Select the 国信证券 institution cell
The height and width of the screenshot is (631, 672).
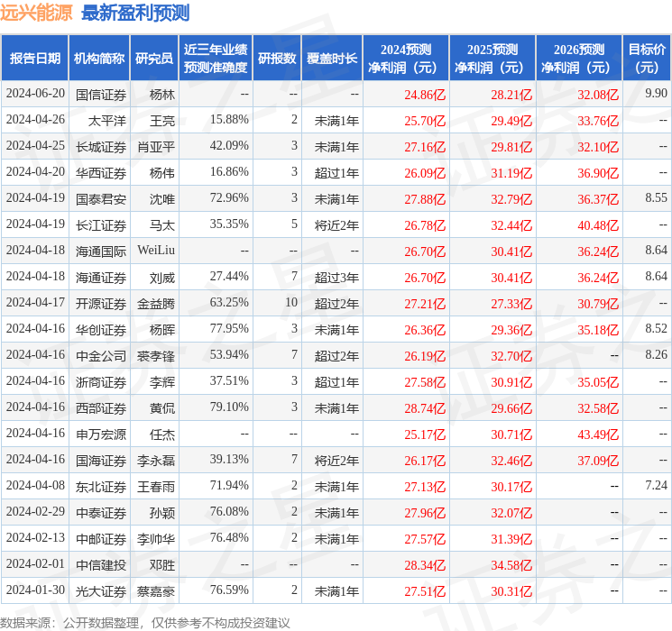[101, 95]
